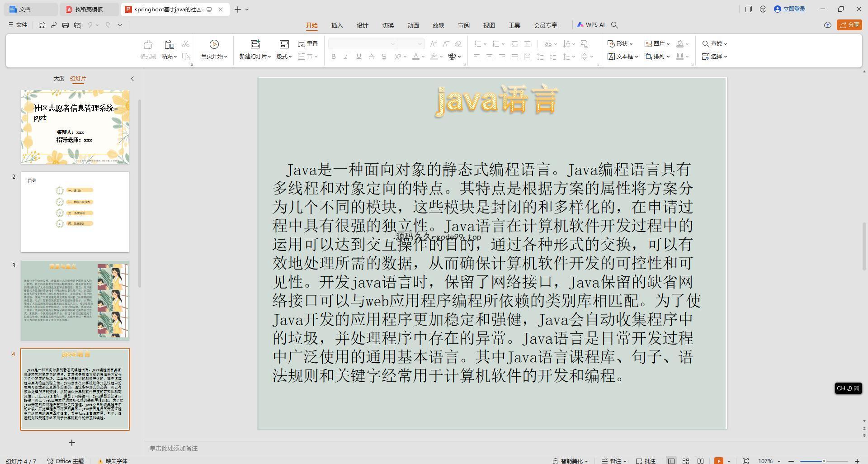Toggle text shadow (S) formatting
Screen dimensions: 868x464
pos(384,57)
